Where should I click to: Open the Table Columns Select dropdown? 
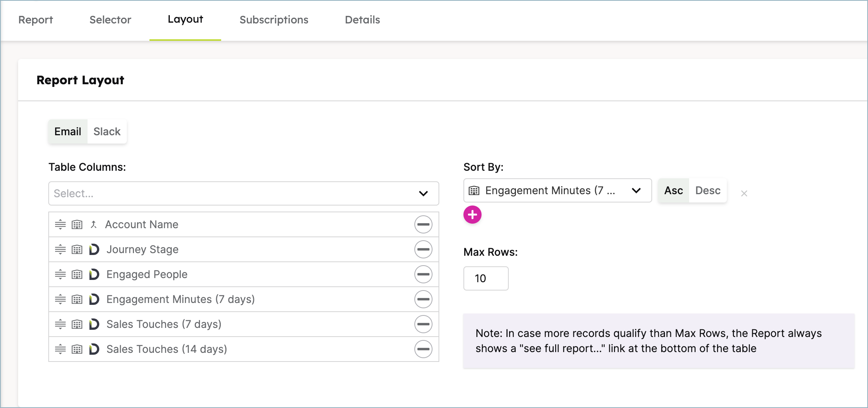tap(244, 193)
